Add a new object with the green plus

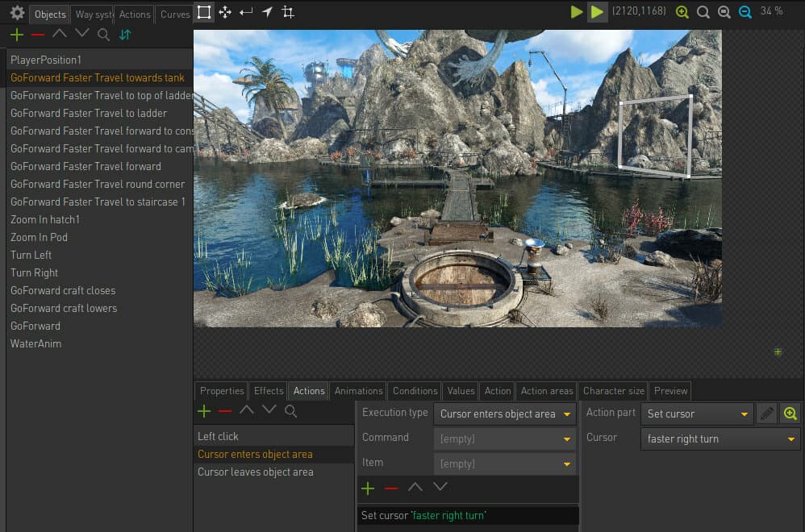[17, 35]
